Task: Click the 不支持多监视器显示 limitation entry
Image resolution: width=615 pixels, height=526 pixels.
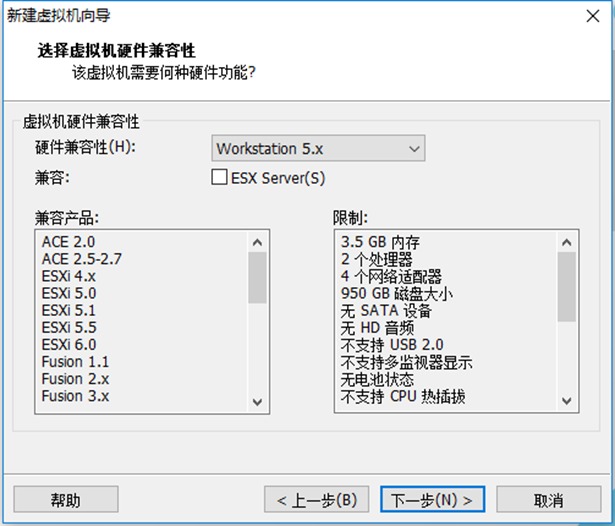Action: point(406,362)
